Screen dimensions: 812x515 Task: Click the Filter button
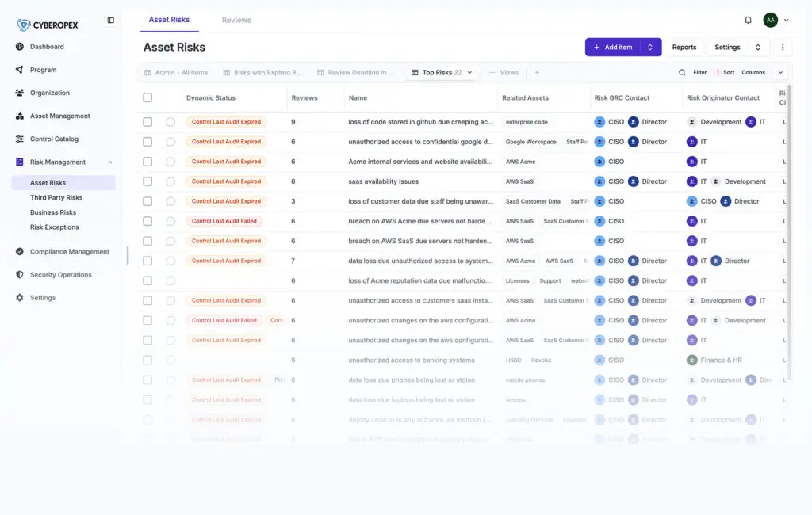point(699,72)
